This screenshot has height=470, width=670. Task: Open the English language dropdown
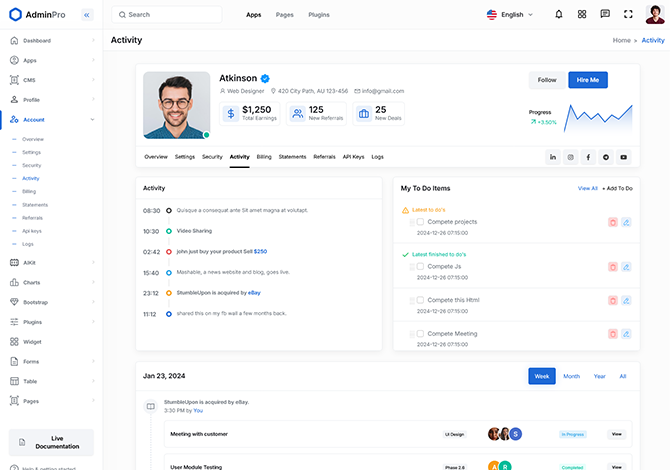tap(510, 15)
